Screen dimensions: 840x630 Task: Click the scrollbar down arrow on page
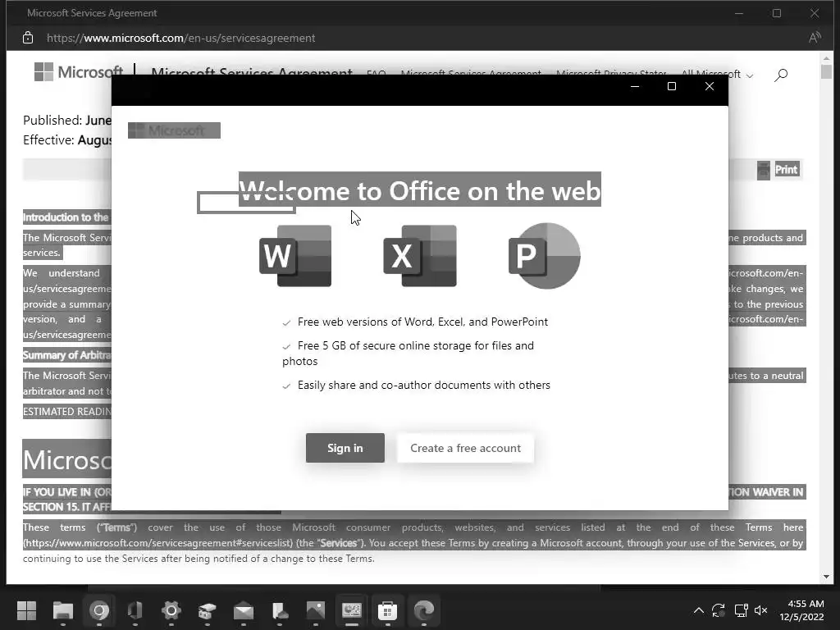click(x=826, y=577)
